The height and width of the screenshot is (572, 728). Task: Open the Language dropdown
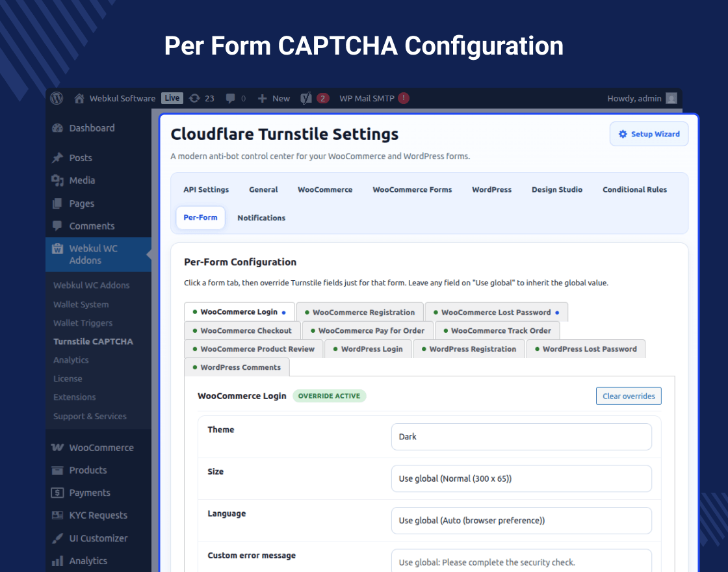pyautogui.click(x=521, y=521)
